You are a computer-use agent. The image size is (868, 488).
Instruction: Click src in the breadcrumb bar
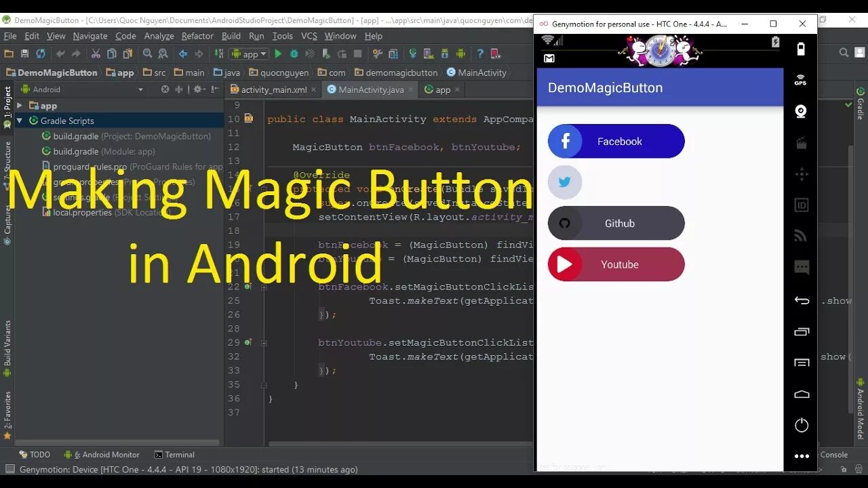154,73
